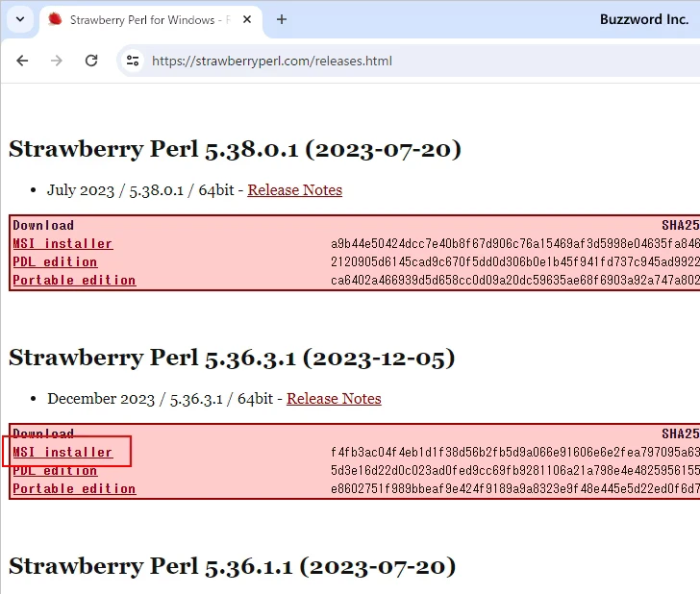The width and height of the screenshot is (700, 594).
Task: Click the Strawberry Perl 5.36.3.1 heading
Action: point(232,358)
